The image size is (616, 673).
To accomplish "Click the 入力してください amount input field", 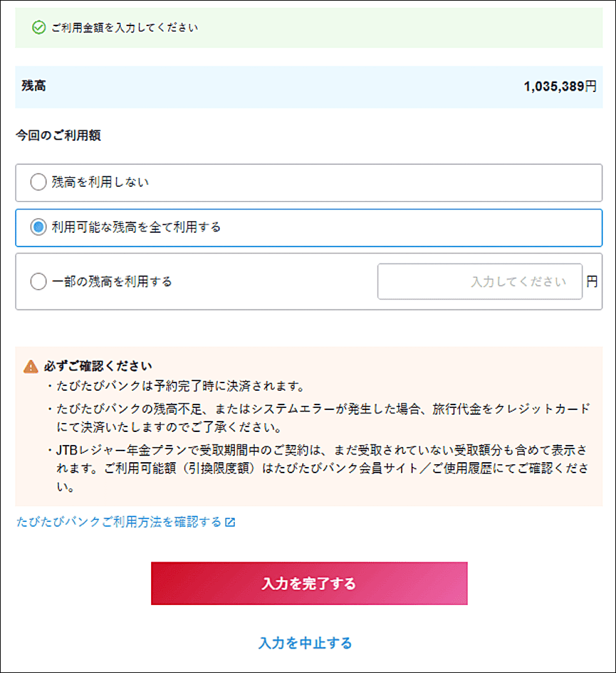I will click(x=480, y=282).
